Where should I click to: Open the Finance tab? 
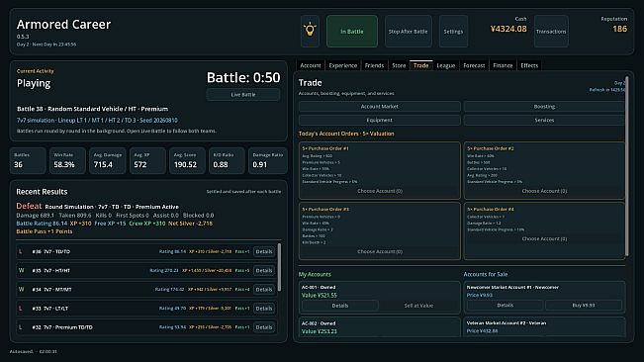[x=503, y=65]
